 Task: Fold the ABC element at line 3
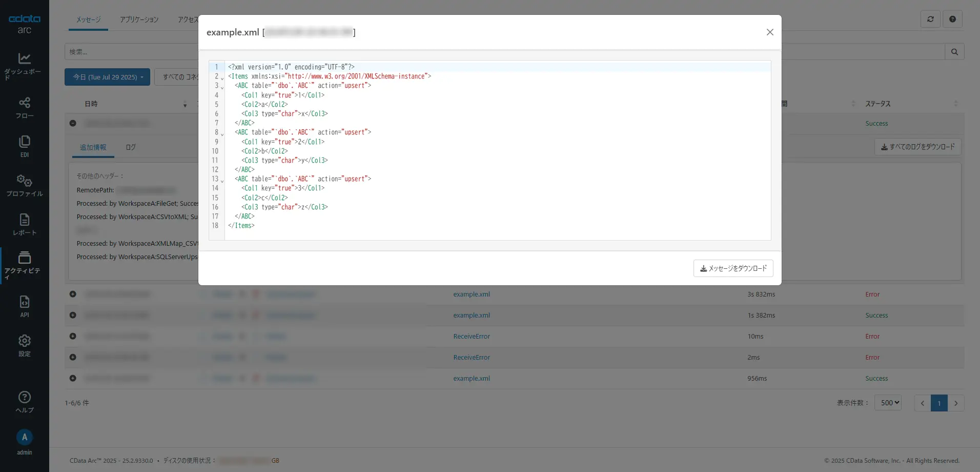click(x=222, y=88)
